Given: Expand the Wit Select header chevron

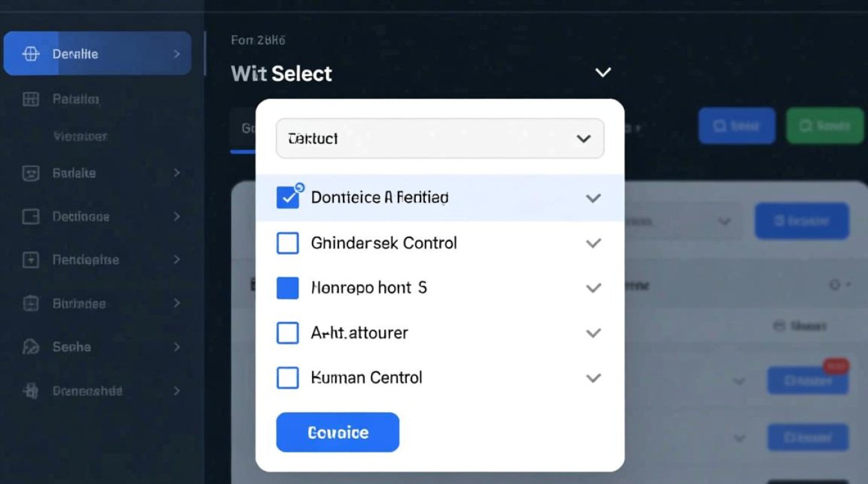Looking at the screenshot, I should tap(603, 72).
